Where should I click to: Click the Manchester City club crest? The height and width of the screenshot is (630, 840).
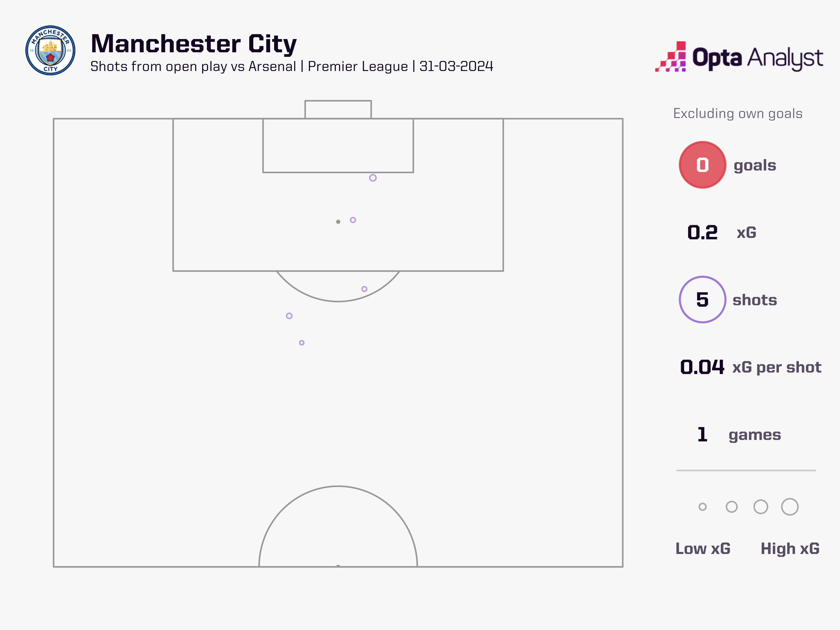point(50,51)
